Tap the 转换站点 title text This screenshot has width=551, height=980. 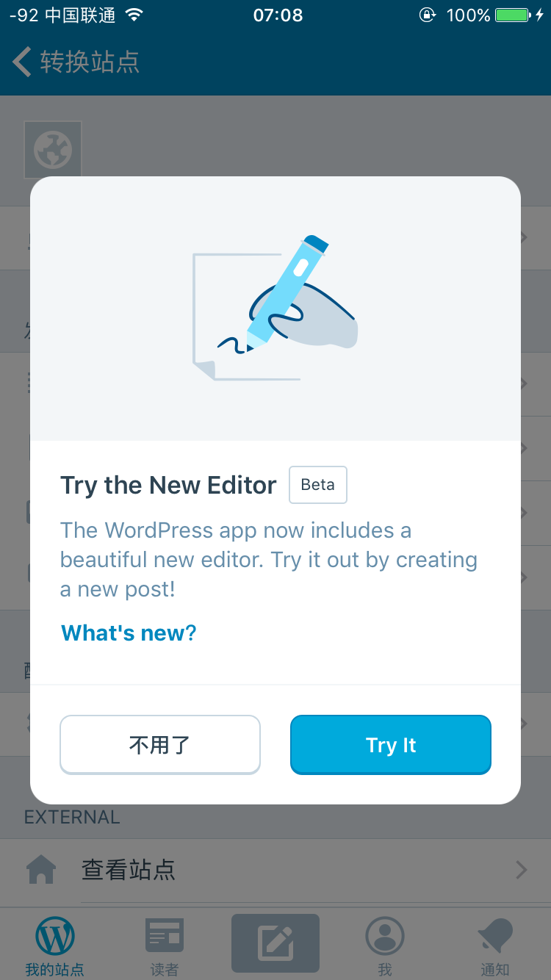tap(90, 62)
